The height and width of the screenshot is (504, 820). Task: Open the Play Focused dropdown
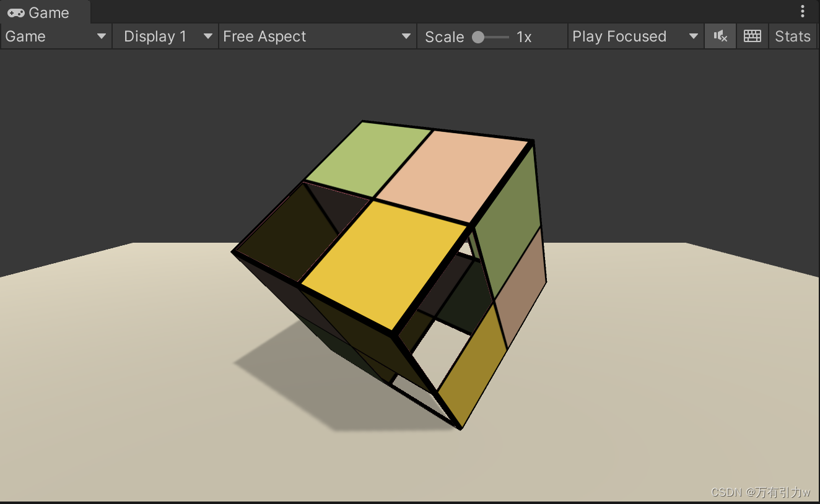[x=635, y=37]
